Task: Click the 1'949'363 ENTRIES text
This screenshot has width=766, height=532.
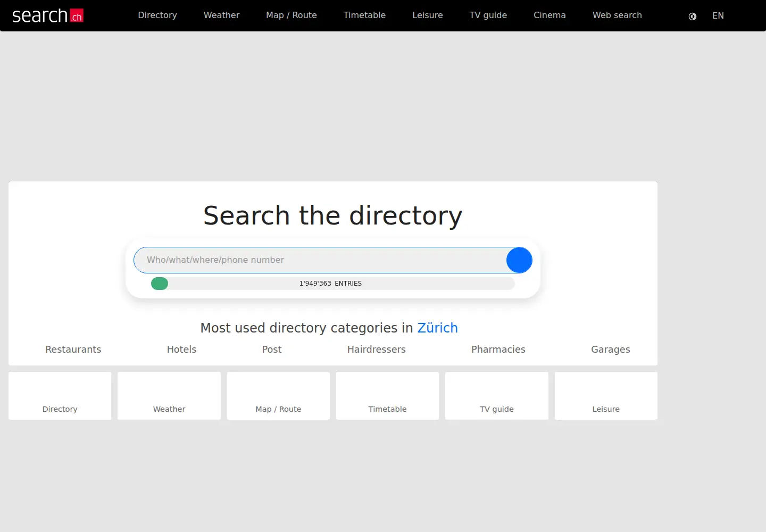Action: point(330,284)
